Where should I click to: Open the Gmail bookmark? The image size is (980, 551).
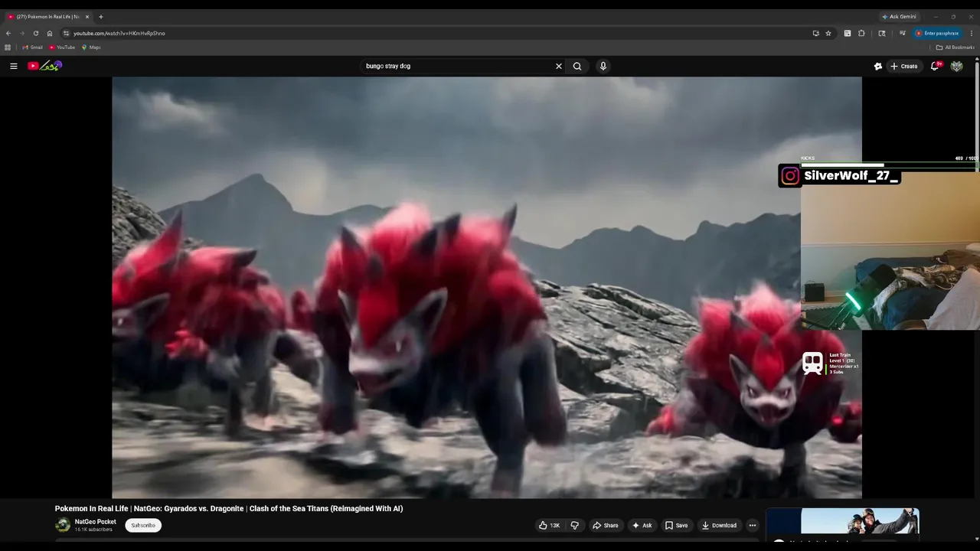(32, 47)
